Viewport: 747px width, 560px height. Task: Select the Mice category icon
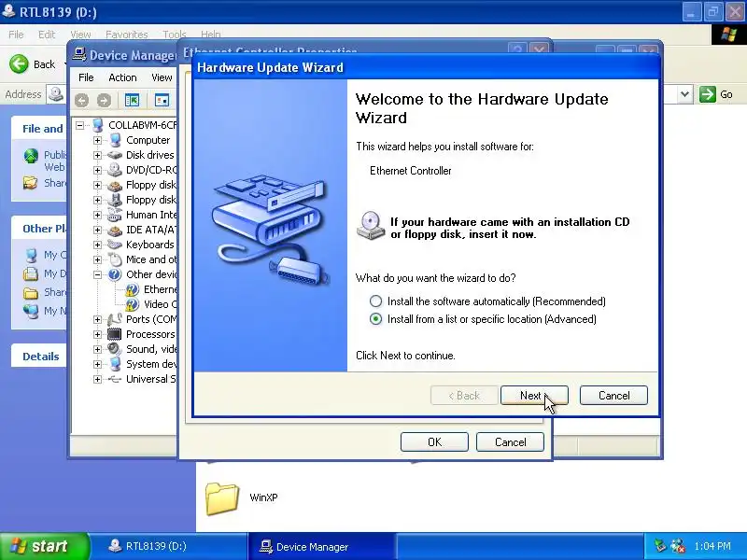(x=115, y=259)
